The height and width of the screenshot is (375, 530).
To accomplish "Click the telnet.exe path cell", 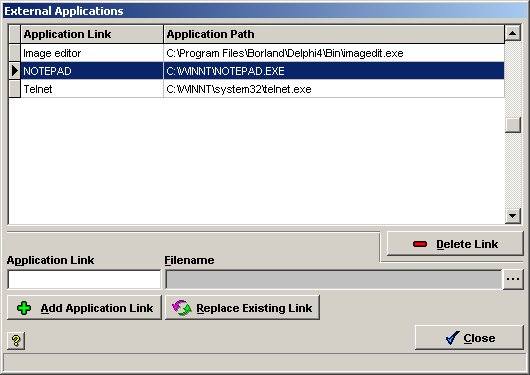I will point(334,89).
